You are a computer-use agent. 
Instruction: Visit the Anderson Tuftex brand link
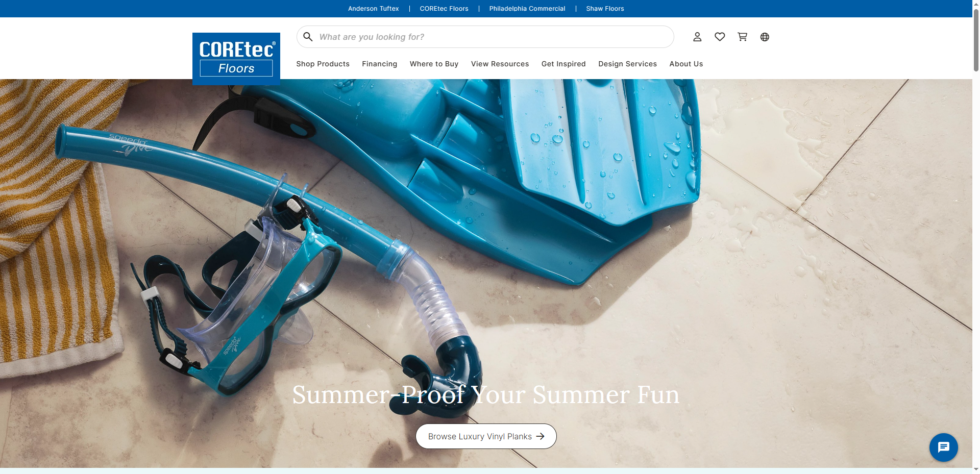point(373,9)
